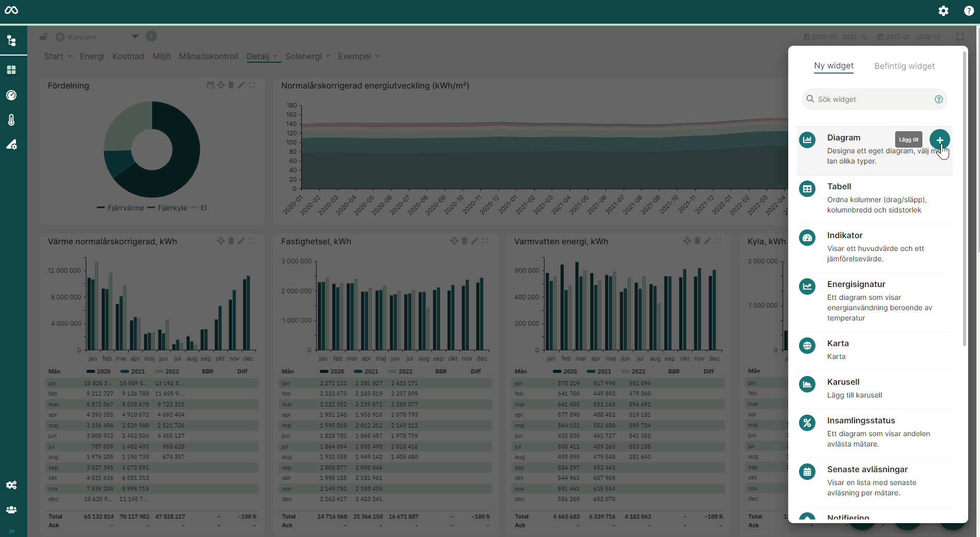The image size is (980, 537).
Task: Toggle 2021 series in Fastighetsel table
Action: tap(366, 371)
